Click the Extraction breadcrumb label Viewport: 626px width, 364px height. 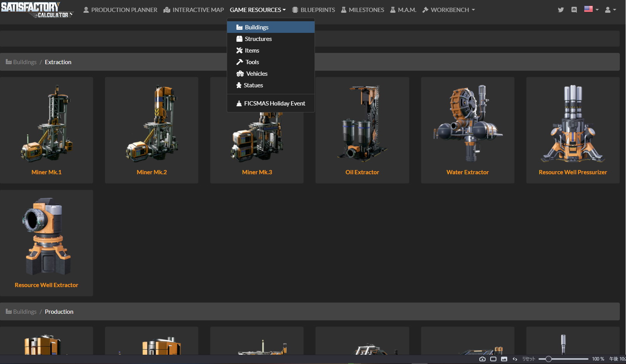(x=58, y=62)
